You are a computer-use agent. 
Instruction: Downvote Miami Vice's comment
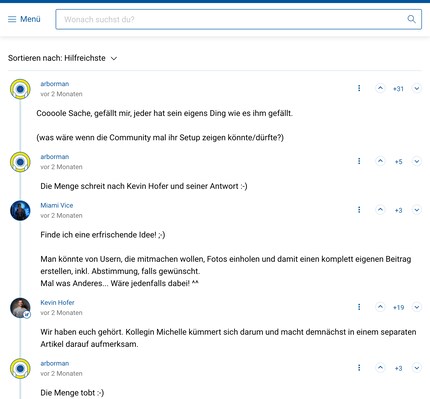tap(417, 210)
